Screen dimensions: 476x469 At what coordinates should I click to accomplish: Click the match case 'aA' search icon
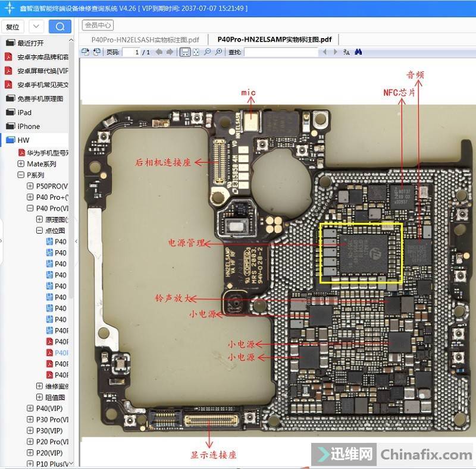click(346, 52)
